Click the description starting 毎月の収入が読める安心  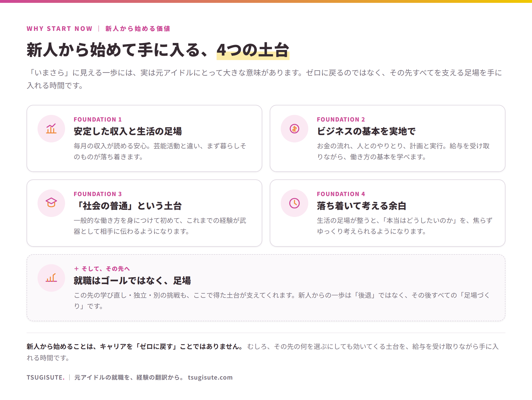point(160,151)
